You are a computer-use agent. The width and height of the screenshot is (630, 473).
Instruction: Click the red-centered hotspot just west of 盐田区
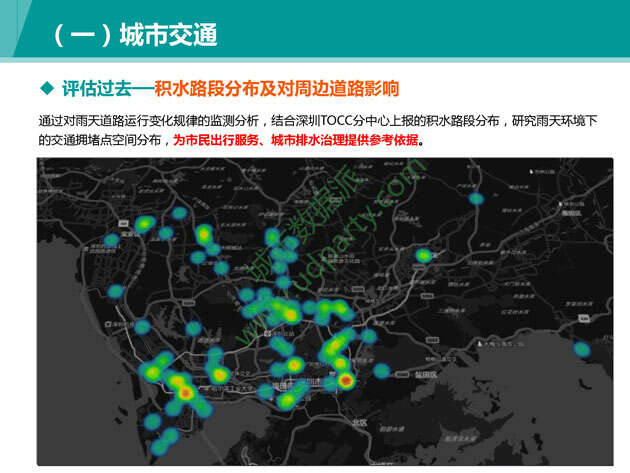[346, 380]
